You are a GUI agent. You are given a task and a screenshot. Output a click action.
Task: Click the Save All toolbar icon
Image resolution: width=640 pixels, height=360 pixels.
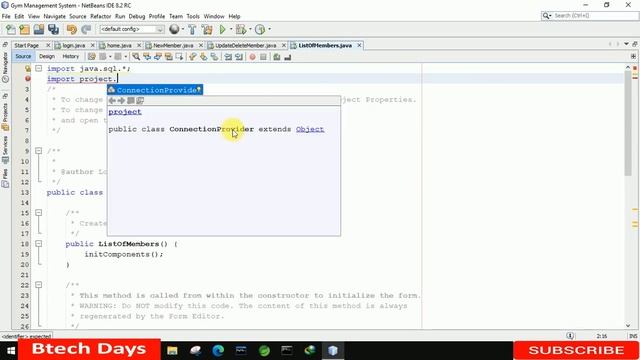tap(53, 29)
